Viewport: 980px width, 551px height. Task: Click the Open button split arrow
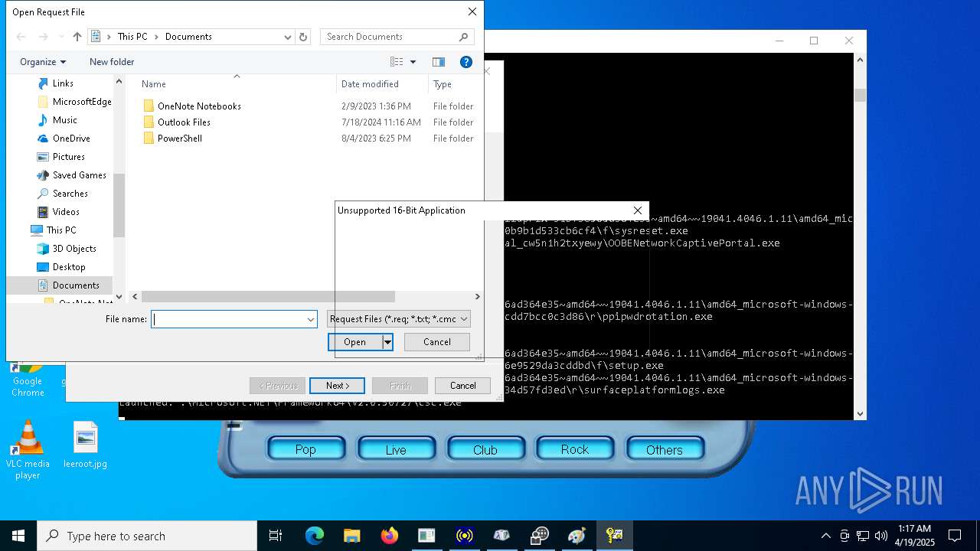388,342
